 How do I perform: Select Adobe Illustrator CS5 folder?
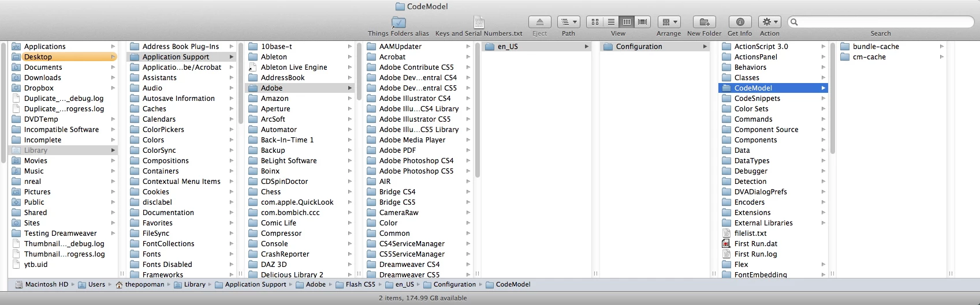coord(418,119)
